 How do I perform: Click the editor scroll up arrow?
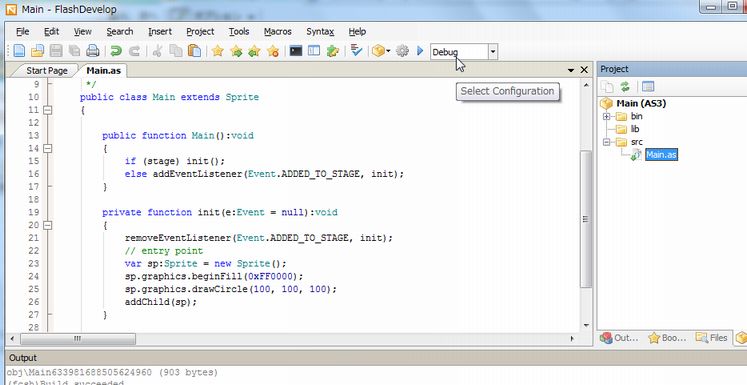[x=586, y=84]
